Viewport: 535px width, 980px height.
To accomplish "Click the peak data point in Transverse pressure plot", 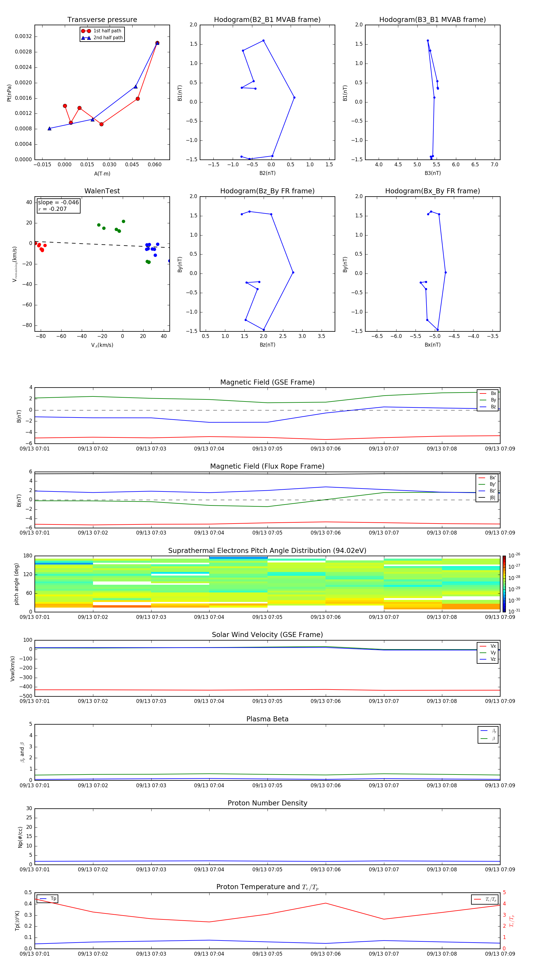I will coord(157,43).
